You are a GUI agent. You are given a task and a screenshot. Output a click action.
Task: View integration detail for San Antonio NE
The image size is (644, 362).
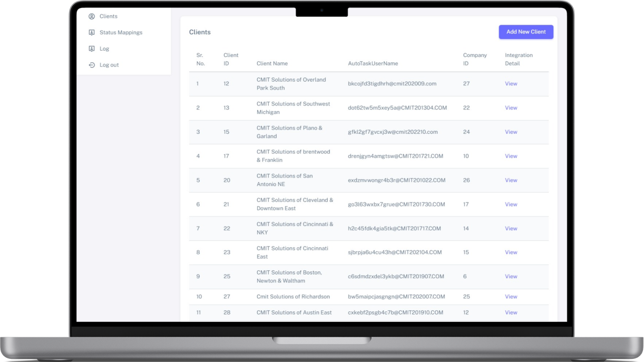click(511, 180)
